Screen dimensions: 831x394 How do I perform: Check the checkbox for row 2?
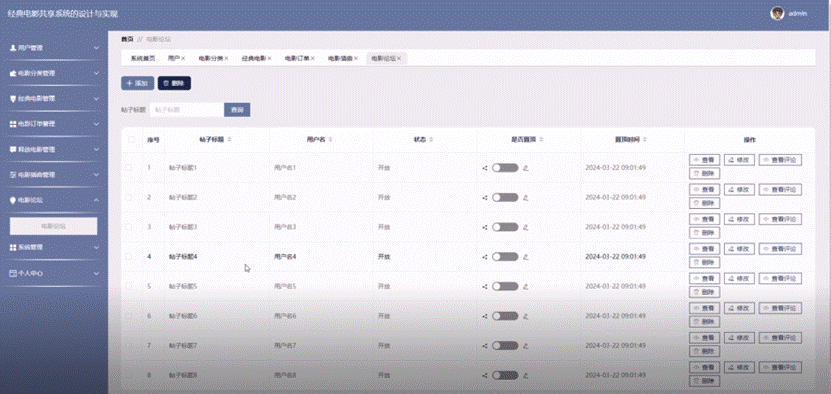[128, 197]
